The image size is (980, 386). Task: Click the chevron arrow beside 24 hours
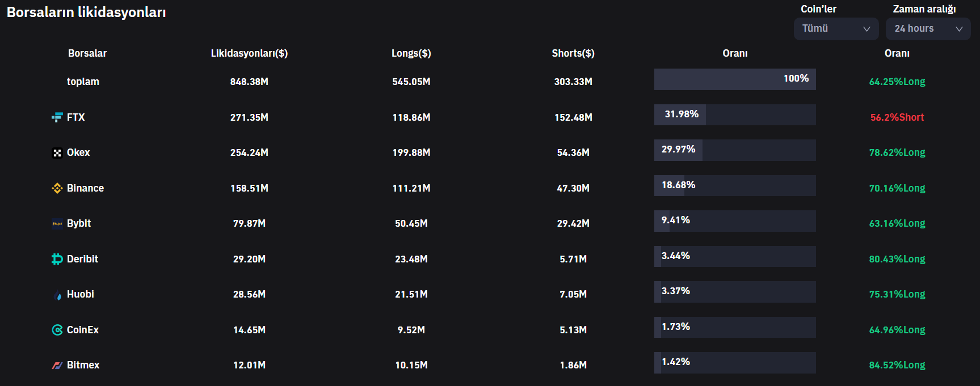959,29
